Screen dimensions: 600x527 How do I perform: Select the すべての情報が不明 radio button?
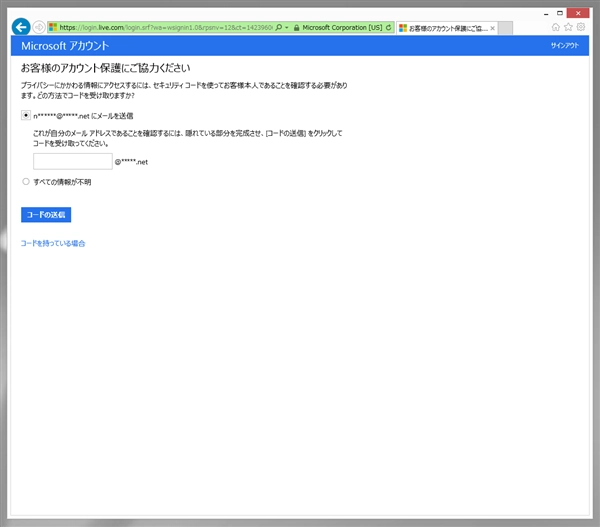coord(26,182)
